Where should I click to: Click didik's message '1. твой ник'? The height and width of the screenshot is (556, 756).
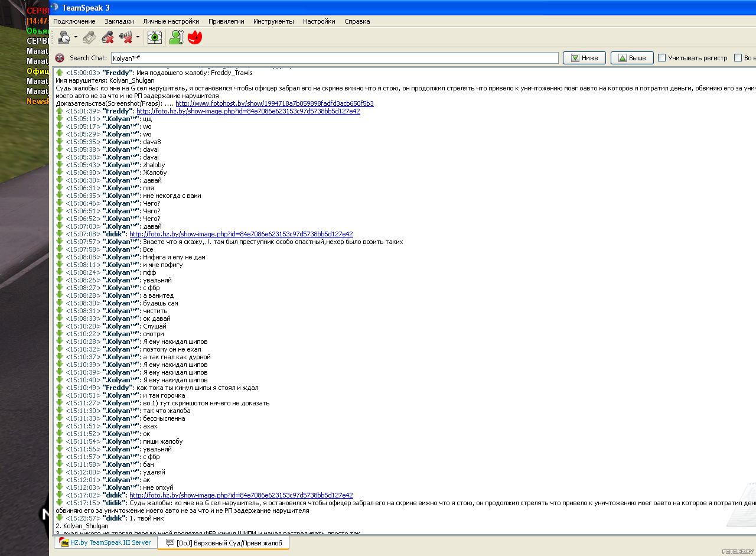pos(148,518)
